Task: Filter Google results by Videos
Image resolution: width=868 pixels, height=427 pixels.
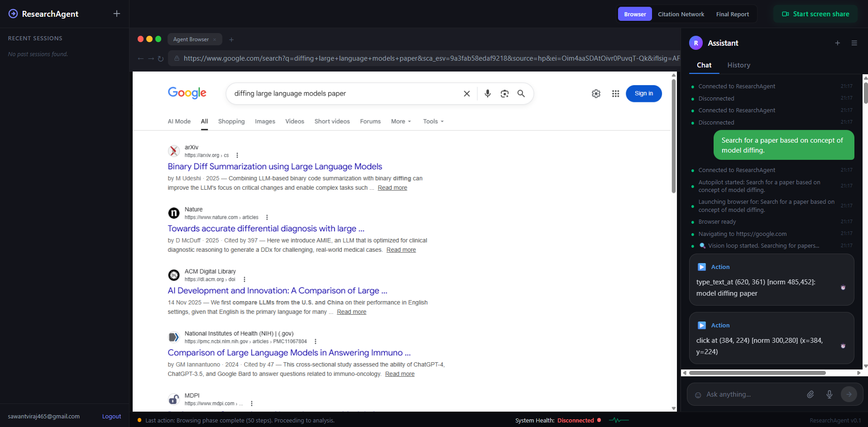Action: tap(295, 121)
